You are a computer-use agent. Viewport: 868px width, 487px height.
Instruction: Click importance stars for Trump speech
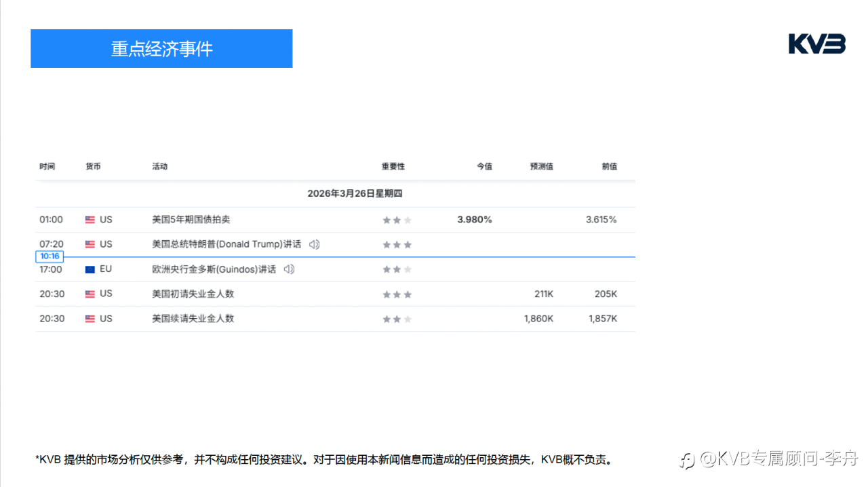coord(397,244)
